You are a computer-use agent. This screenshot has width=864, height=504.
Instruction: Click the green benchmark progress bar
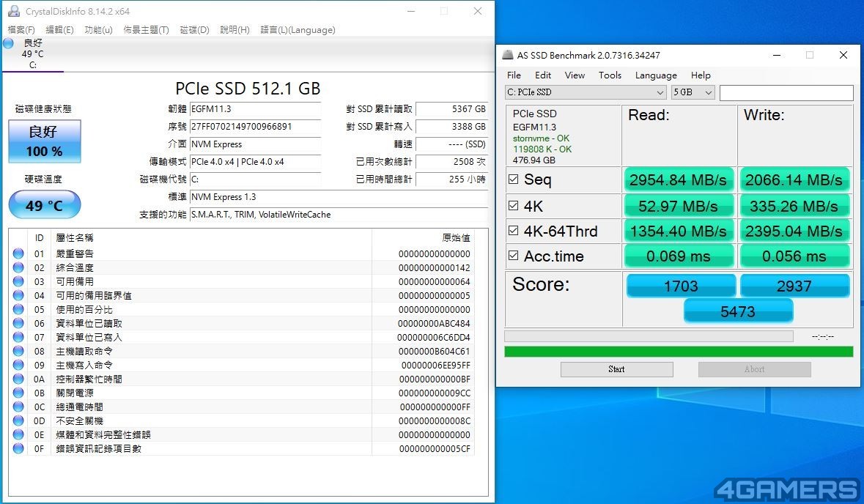679,352
